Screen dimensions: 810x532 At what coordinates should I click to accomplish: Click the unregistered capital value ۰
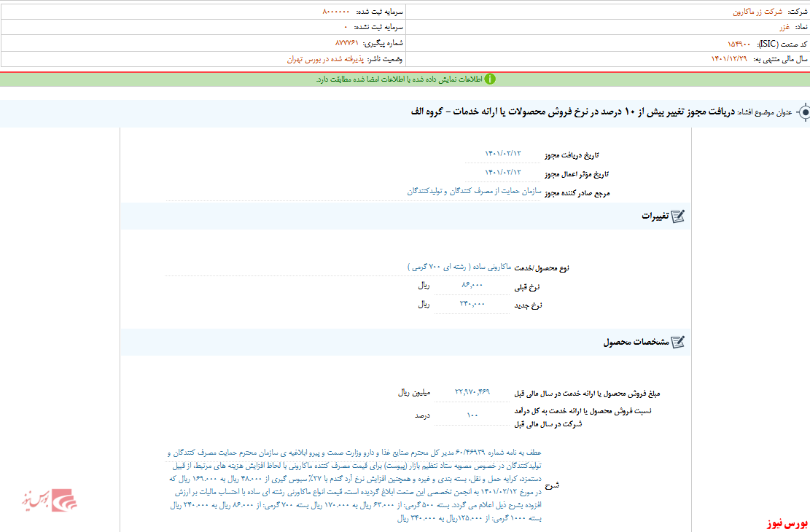coord(346,27)
